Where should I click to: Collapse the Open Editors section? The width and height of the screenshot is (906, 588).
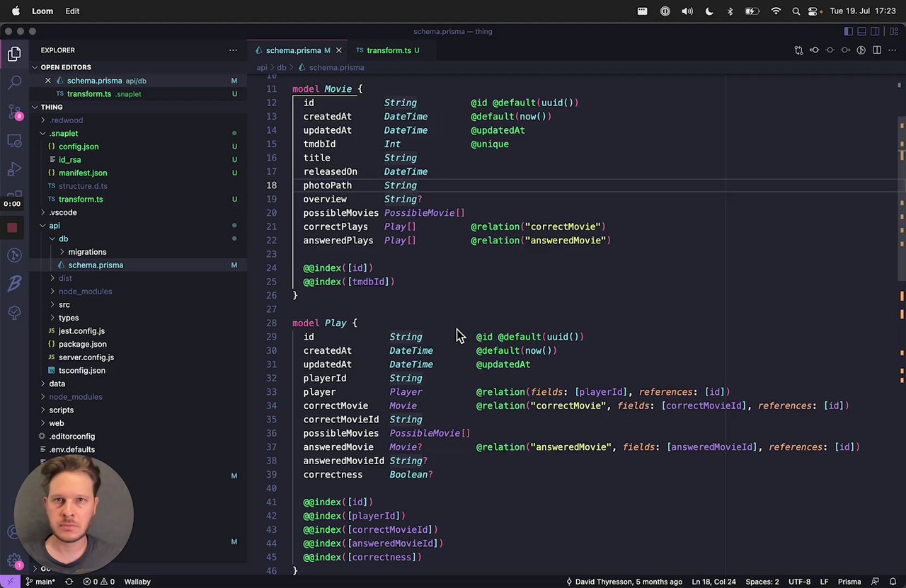pos(65,67)
